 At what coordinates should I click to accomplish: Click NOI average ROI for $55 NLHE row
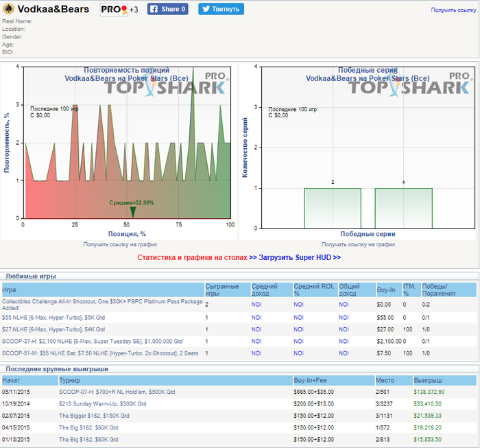298,318
